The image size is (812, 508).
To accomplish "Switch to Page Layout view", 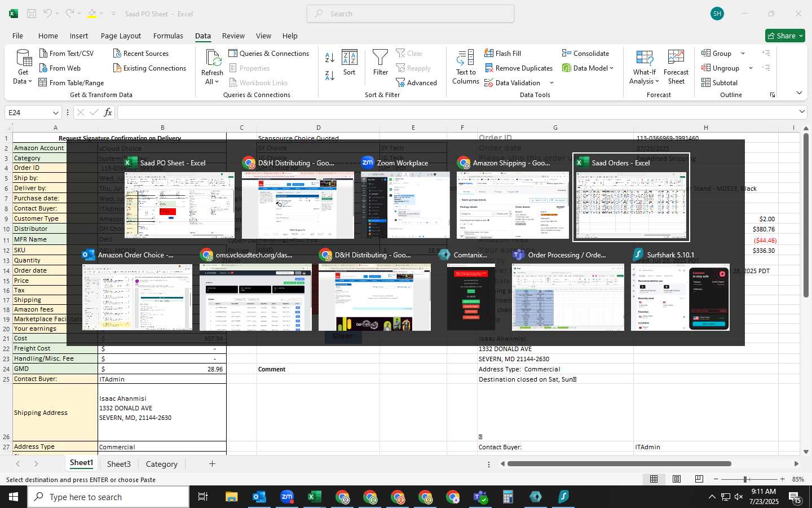I will tap(676, 479).
